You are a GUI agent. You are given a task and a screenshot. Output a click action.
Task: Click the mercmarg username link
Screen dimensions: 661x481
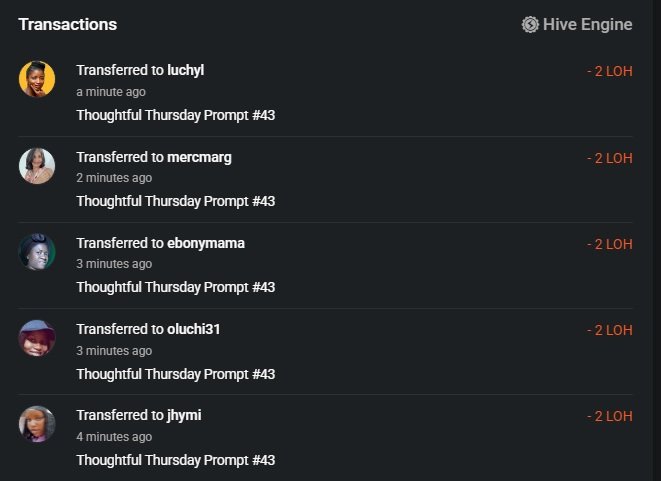[199, 157]
